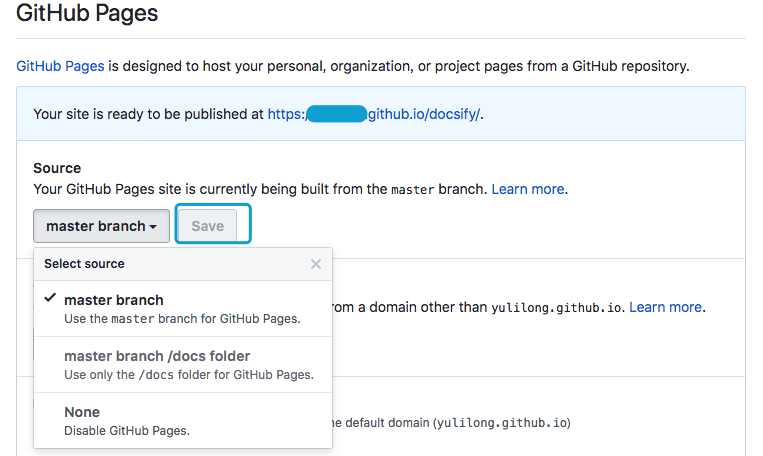Screen dimensions: 763x456
Task: Open the master branch source dropdown
Action: click(x=101, y=226)
